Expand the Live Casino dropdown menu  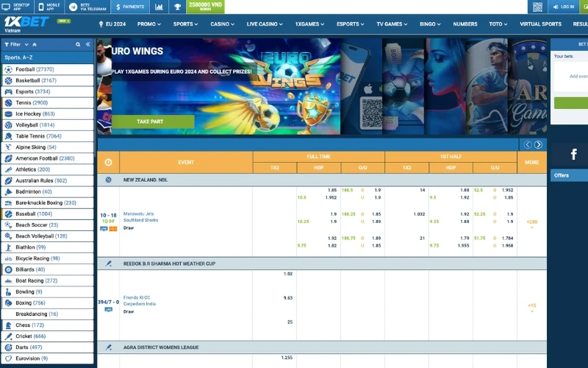tap(265, 24)
